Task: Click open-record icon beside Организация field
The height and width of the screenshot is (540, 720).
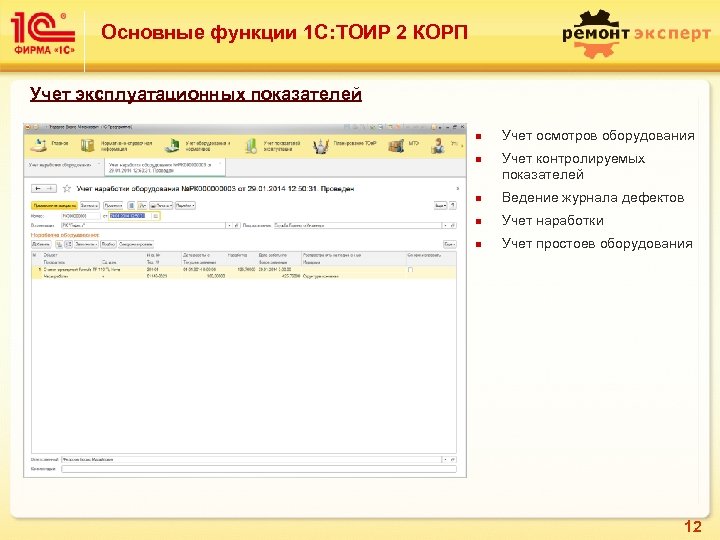Action: click(x=236, y=225)
